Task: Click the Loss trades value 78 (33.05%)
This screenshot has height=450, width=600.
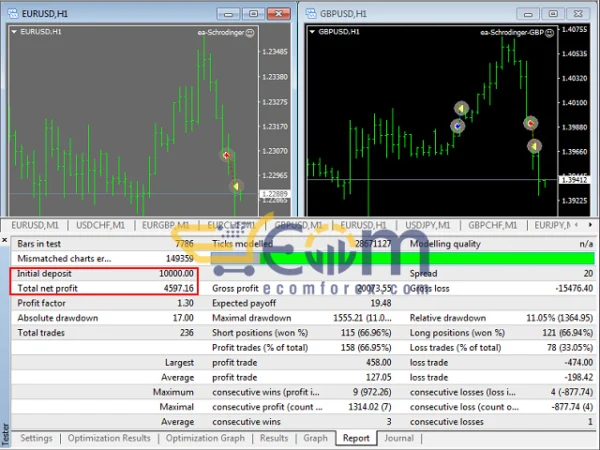Action: [x=570, y=347]
